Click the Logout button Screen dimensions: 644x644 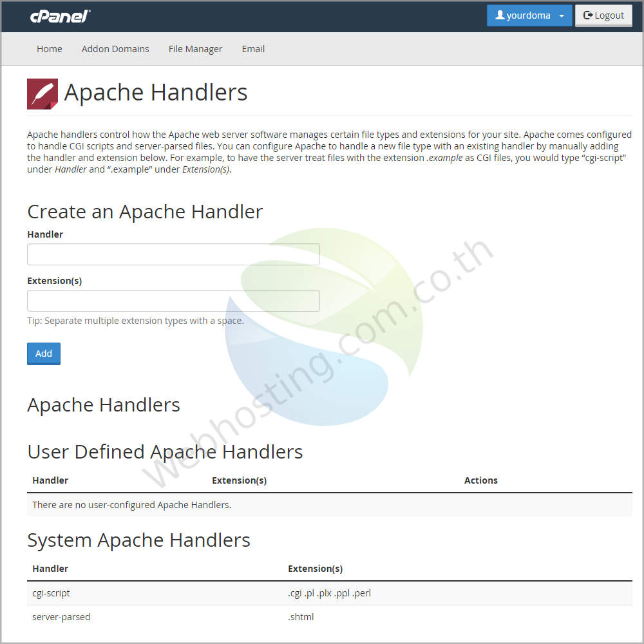click(x=603, y=15)
